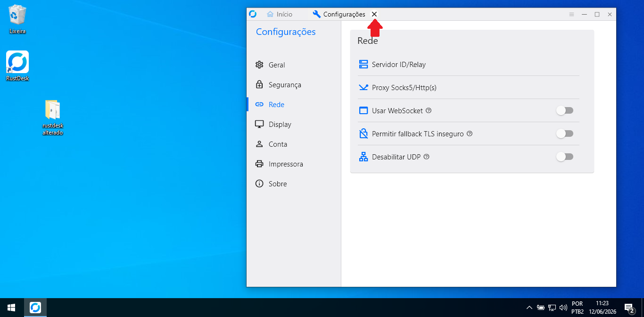Toggle the Usar WebSocket switch
Image resolution: width=644 pixels, height=317 pixels.
click(565, 111)
